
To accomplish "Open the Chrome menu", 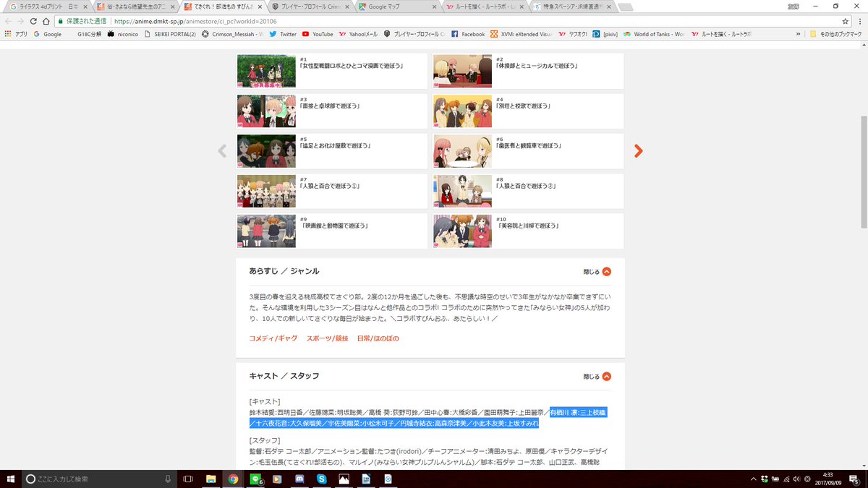I will tap(859, 21).
